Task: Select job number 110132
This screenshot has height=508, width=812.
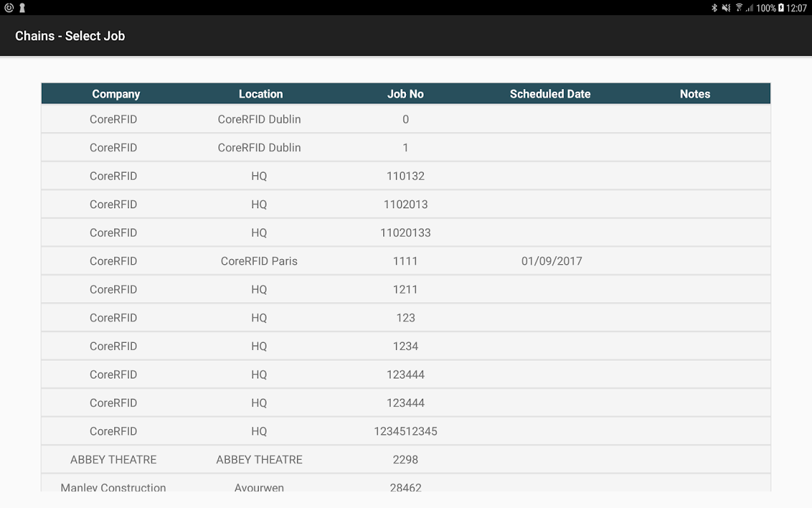Action: (405, 176)
